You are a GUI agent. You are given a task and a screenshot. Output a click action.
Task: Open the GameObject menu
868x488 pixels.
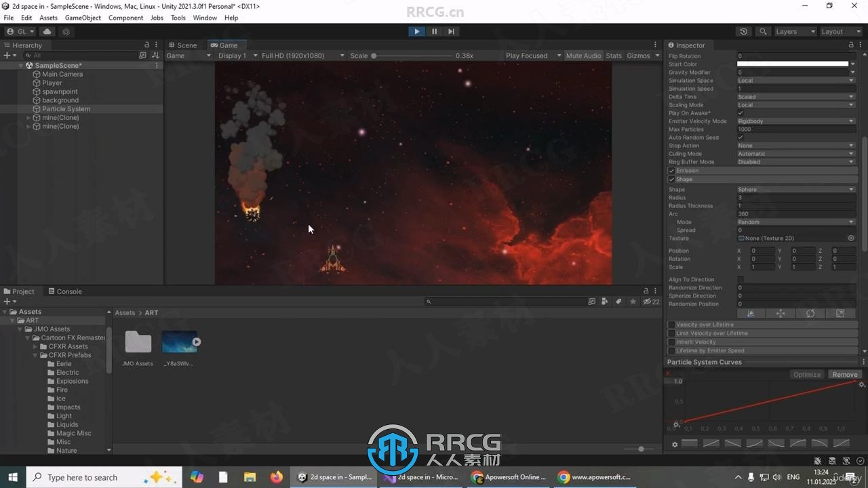(x=83, y=18)
